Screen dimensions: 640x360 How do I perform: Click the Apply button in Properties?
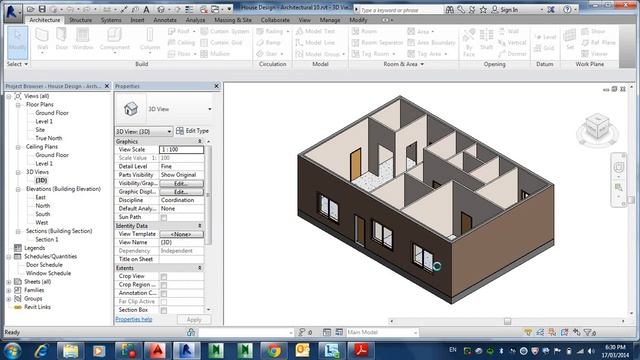click(x=194, y=320)
